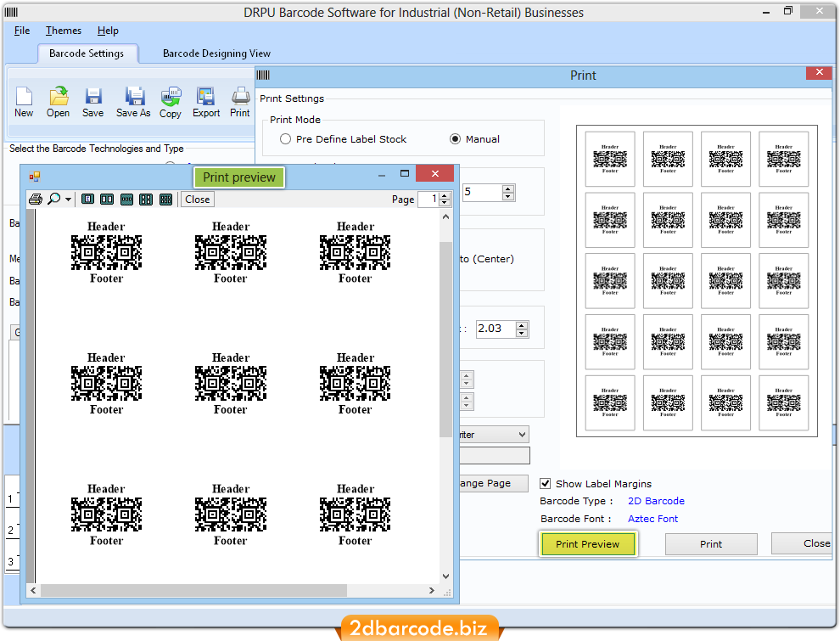840x641 pixels.
Task: Click bottom-right label thumbnail in print layout
Action: pyautogui.click(x=784, y=402)
